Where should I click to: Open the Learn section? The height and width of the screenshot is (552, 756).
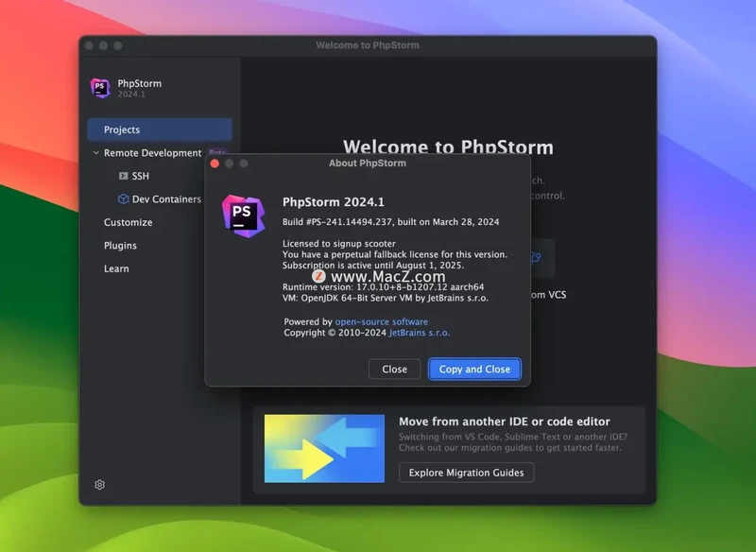point(116,268)
